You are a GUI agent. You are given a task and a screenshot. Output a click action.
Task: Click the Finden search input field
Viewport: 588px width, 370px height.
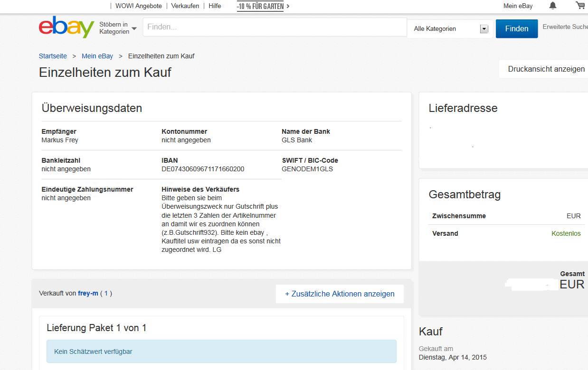[x=275, y=28]
